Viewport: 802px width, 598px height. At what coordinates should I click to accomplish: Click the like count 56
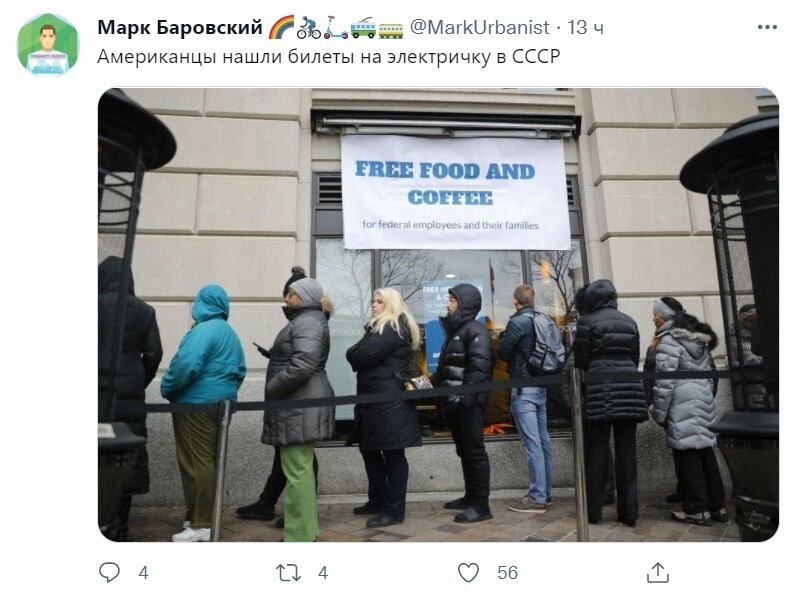pyautogui.click(x=507, y=572)
